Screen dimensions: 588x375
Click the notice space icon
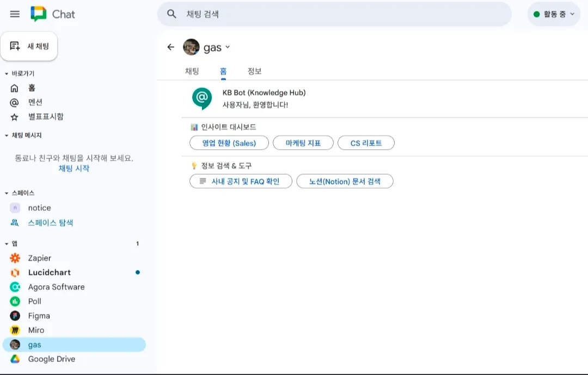tap(15, 208)
